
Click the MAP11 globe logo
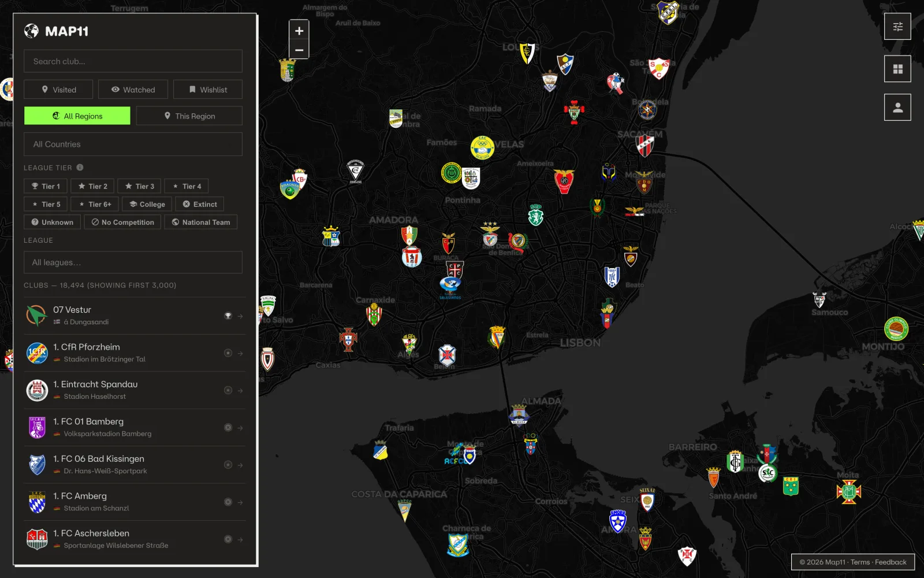point(31,31)
